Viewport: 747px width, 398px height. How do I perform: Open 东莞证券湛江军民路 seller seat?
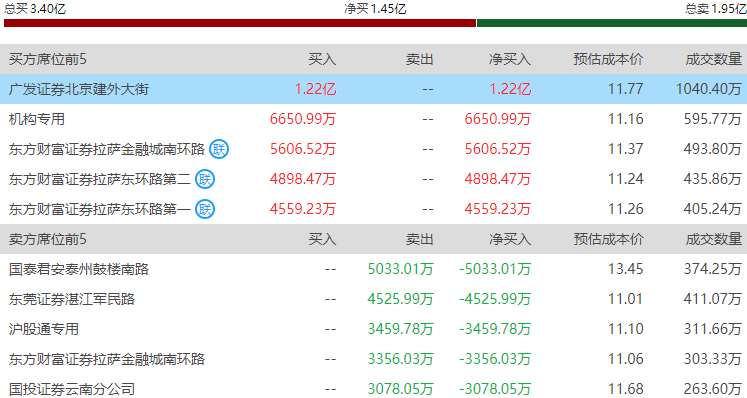pos(72,299)
